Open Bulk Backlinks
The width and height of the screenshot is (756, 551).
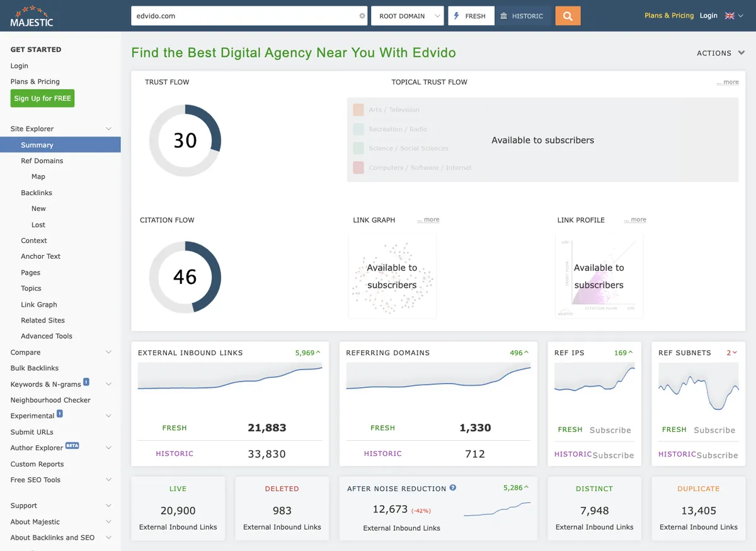[x=35, y=368]
